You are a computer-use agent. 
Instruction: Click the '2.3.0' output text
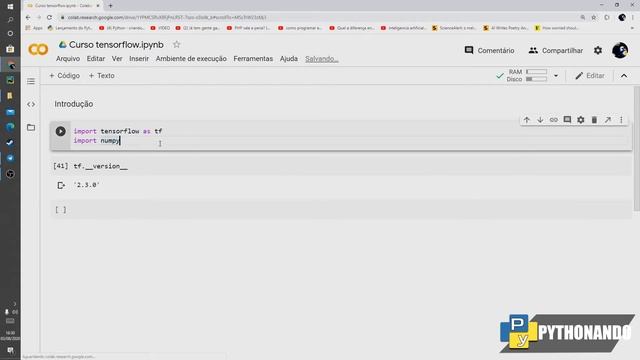87,185
